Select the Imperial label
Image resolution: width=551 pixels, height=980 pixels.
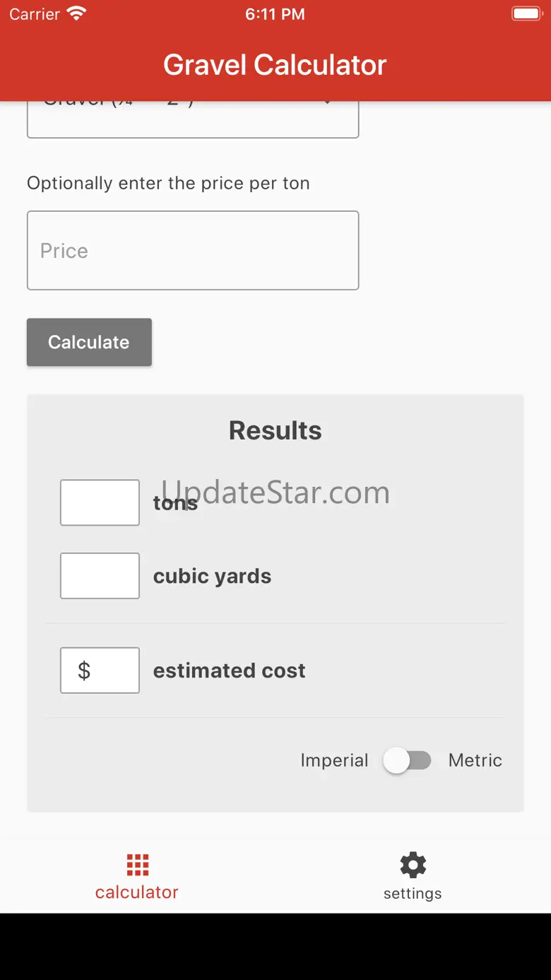click(x=334, y=760)
